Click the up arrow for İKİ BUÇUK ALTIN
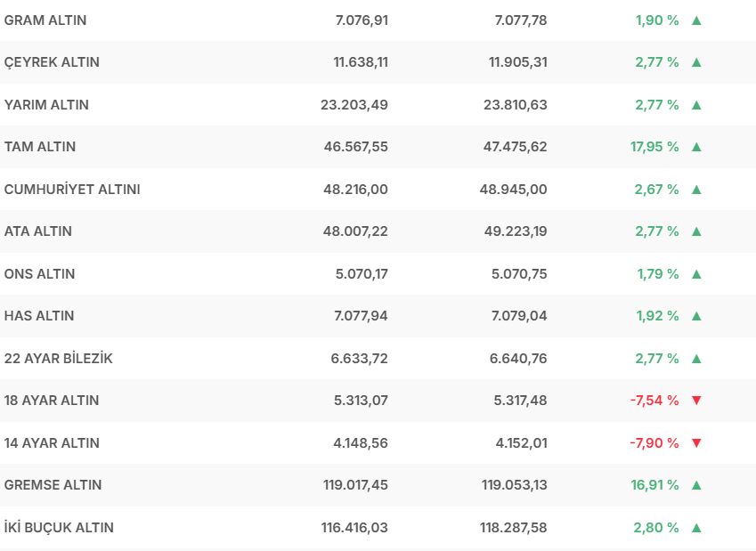Image resolution: width=756 pixels, height=551 pixels. [x=696, y=528]
